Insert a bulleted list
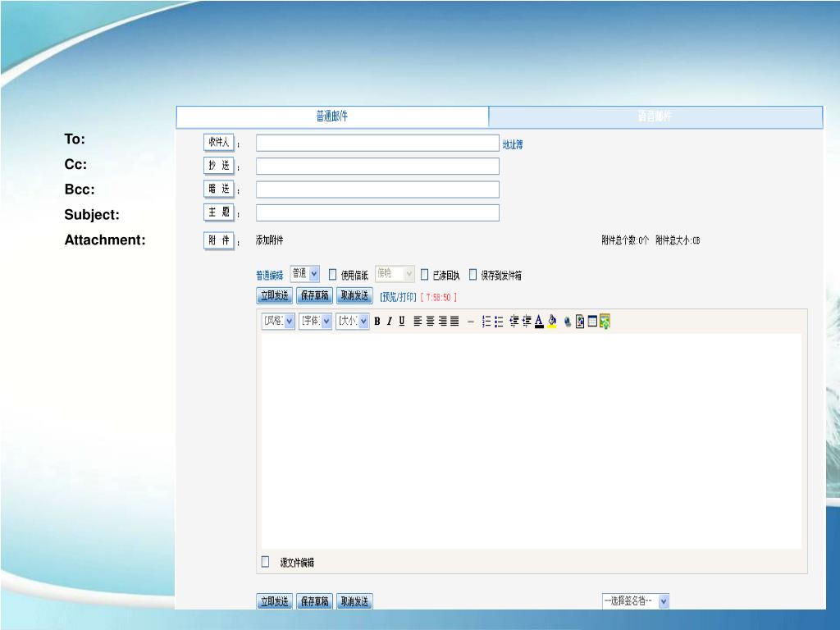The image size is (840, 630). [499, 322]
